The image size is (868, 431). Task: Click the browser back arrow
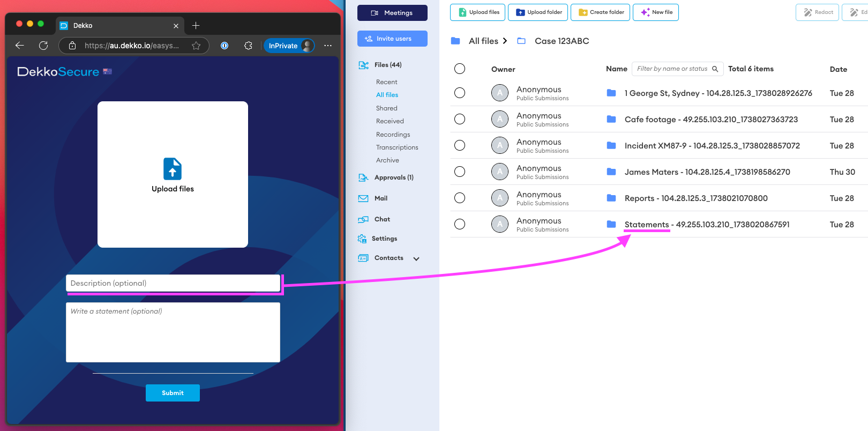coord(20,46)
